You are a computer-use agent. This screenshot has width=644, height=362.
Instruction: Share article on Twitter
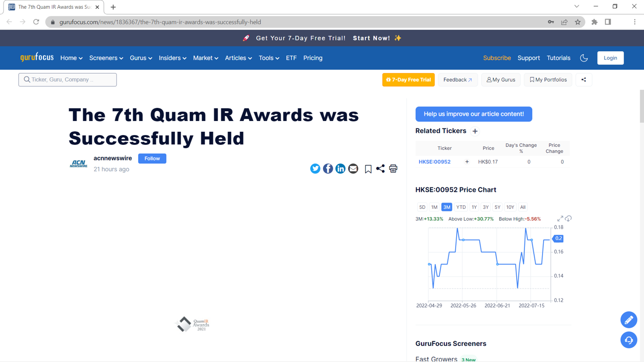pyautogui.click(x=315, y=169)
